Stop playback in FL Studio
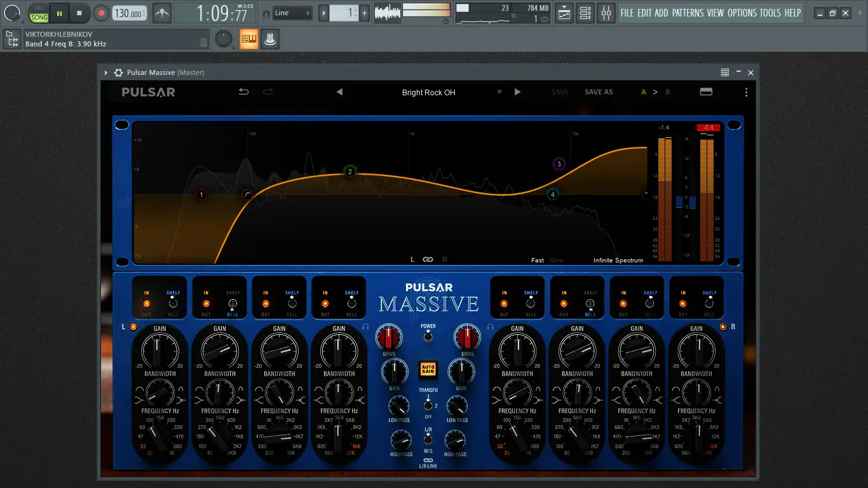 pos(79,13)
